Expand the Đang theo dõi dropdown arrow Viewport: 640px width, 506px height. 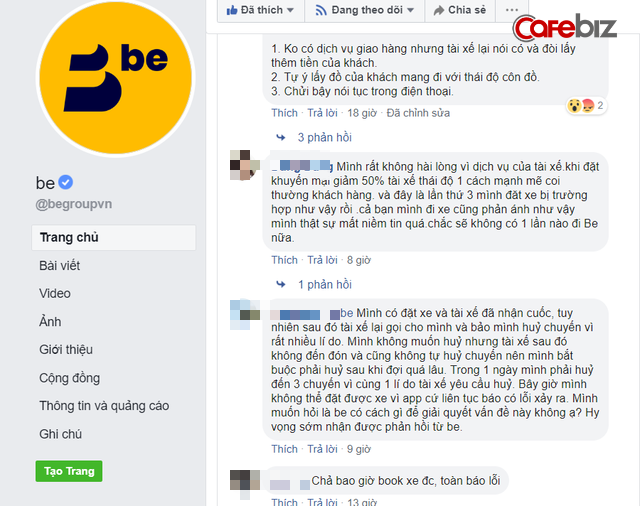tap(410, 10)
